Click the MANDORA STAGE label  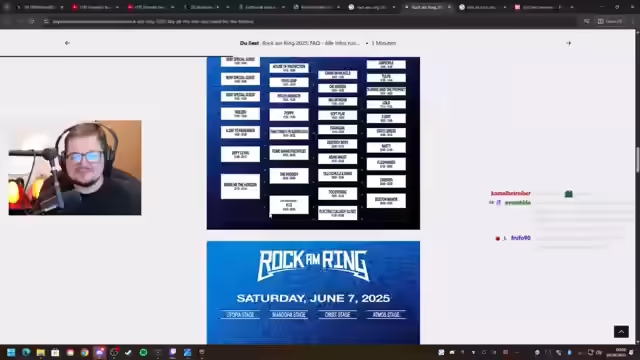[x=289, y=315]
